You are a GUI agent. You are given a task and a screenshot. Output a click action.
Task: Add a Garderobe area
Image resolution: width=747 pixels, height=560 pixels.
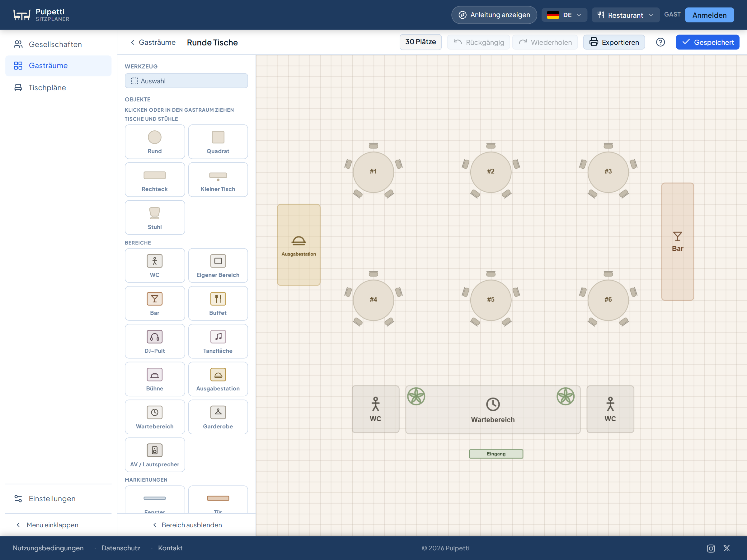point(218,417)
